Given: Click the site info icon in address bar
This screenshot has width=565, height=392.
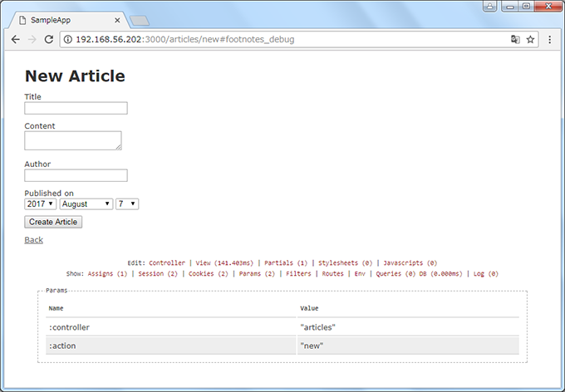Looking at the screenshot, I should coord(68,39).
